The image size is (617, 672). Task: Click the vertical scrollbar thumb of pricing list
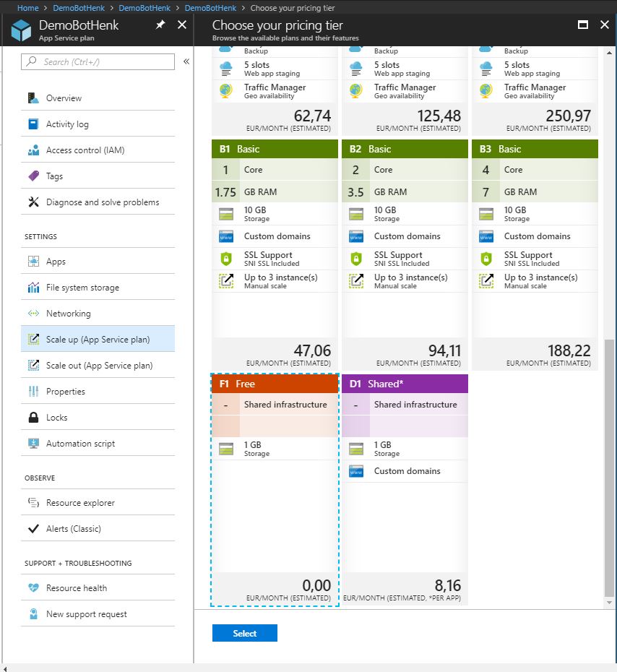click(609, 467)
